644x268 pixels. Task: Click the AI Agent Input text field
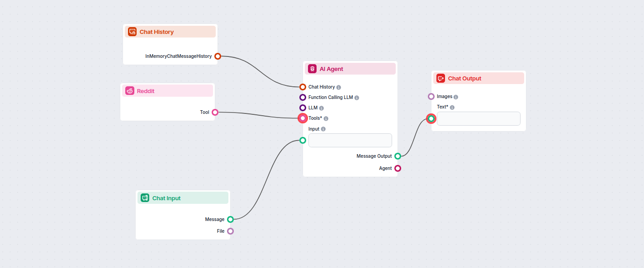tap(350, 140)
